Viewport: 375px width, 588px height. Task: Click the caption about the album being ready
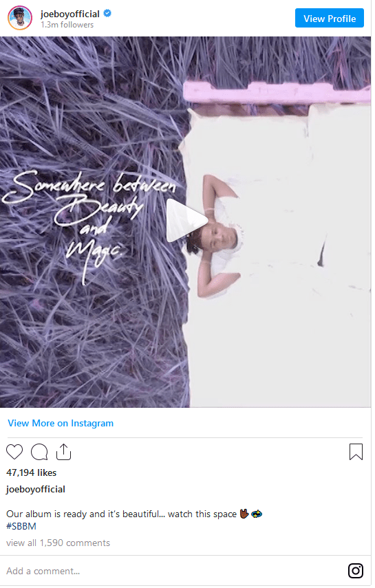click(122, 514)
